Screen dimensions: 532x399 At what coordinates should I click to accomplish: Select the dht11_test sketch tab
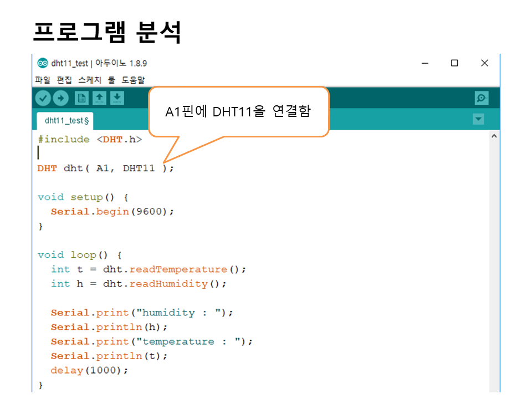[x=65, y=121]
